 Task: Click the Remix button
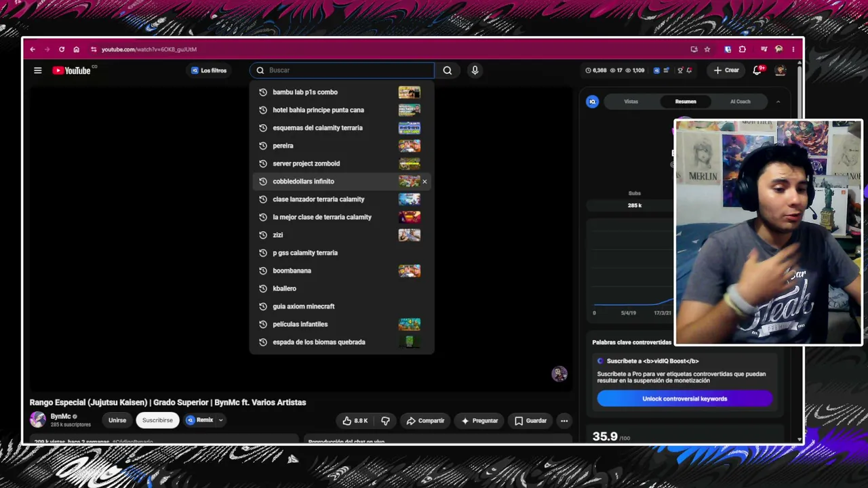click(200, 420)
